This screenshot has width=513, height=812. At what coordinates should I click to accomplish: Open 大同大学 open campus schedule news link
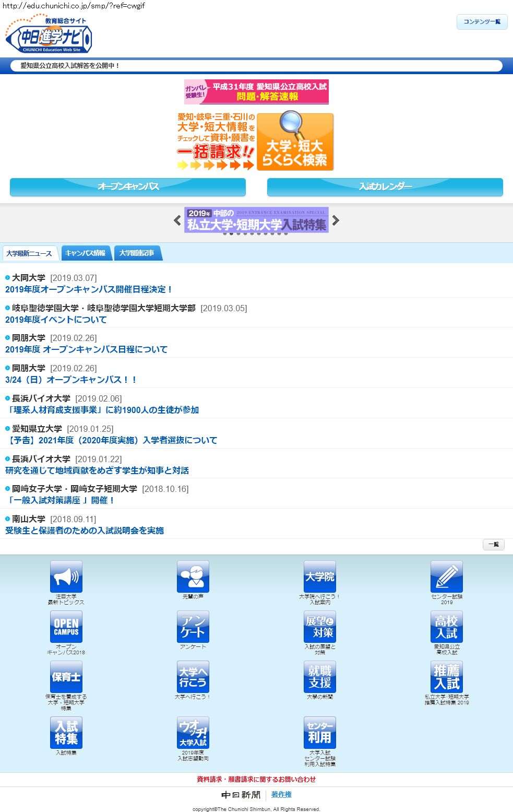[x=89, y=289]
